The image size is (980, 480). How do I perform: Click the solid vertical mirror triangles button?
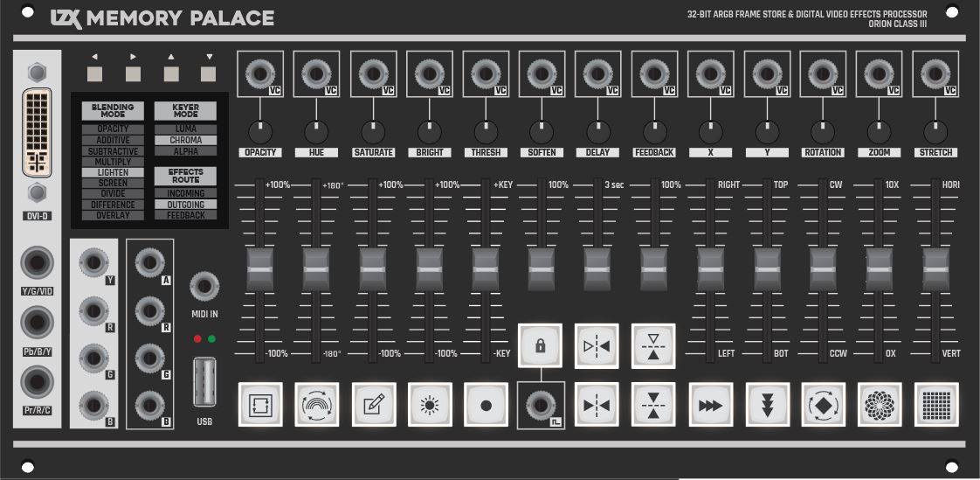[x=653, y=405]
